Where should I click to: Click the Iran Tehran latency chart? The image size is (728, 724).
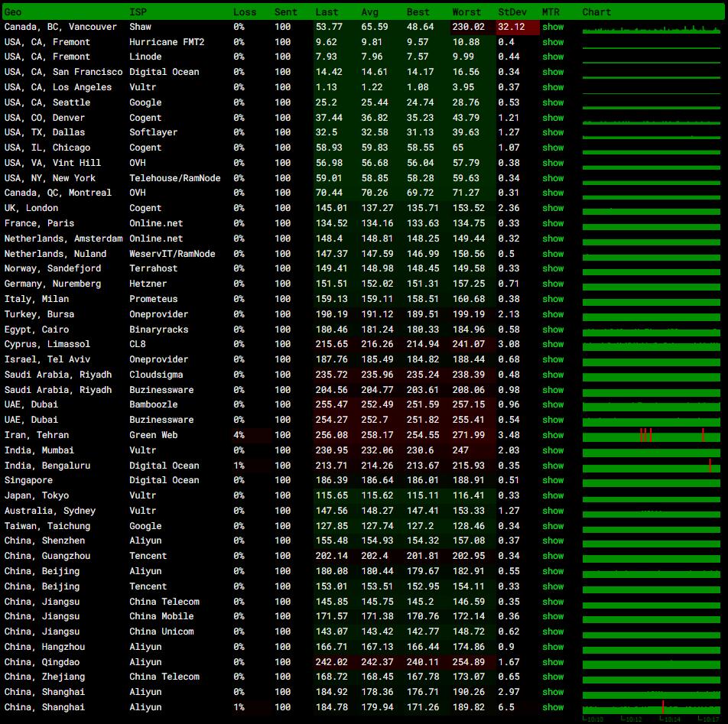(x=652, y=435)
